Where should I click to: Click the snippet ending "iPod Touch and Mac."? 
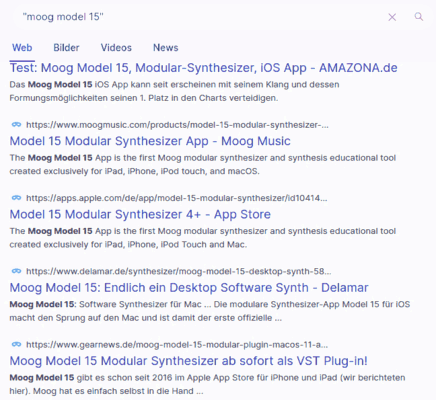(203, 238)
